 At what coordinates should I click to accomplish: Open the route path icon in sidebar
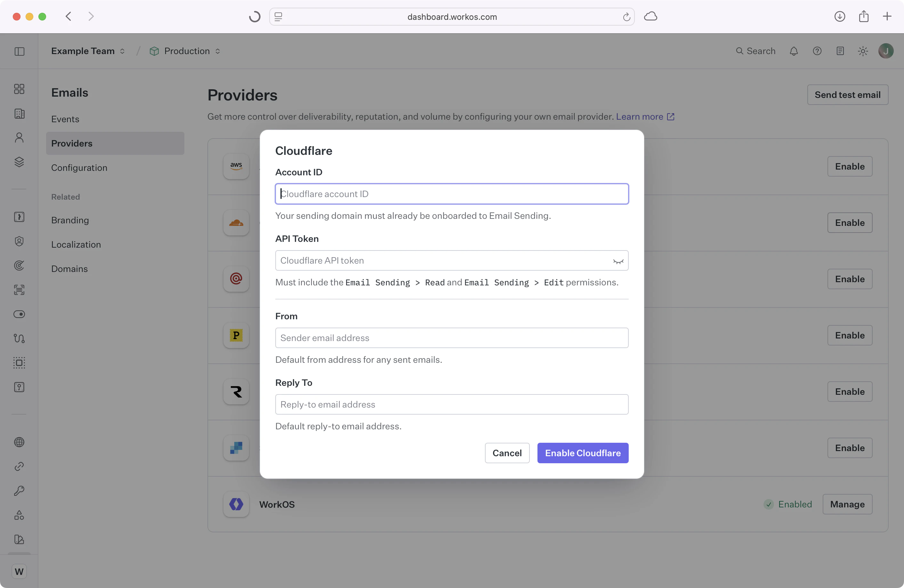tap(19, 338)
